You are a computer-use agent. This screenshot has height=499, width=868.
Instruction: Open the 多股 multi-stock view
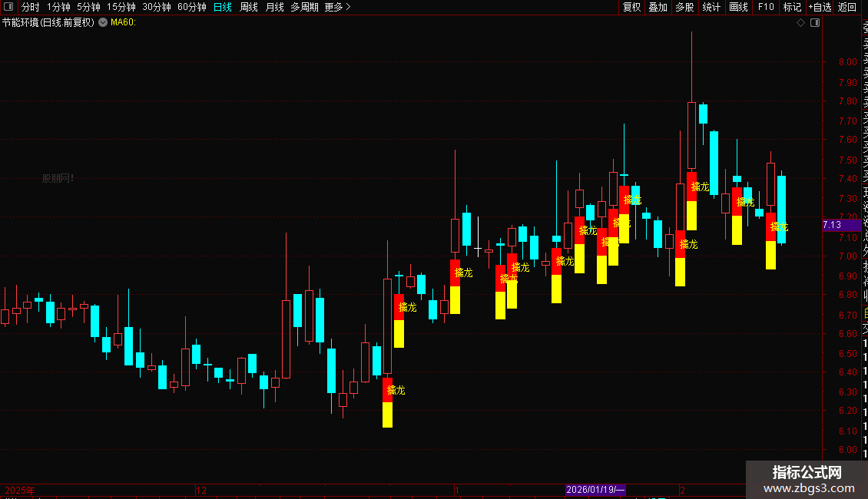tap(684, 7)
